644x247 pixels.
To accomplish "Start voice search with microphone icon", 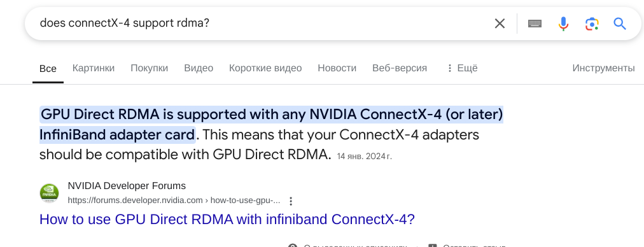I will pyautogui.click(x=564, y=24).
